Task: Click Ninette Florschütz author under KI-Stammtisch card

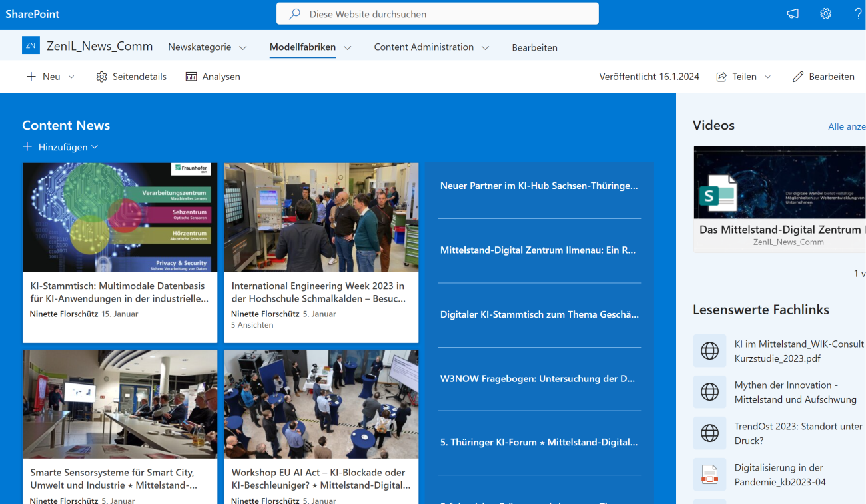Action: (x=63, y=314)
